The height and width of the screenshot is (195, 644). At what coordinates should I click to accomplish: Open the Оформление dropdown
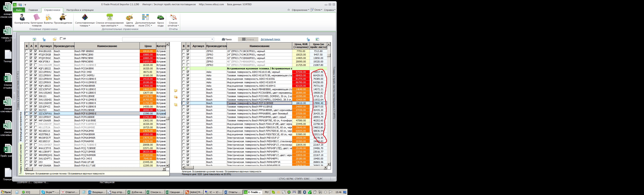[x=300, y=10]
